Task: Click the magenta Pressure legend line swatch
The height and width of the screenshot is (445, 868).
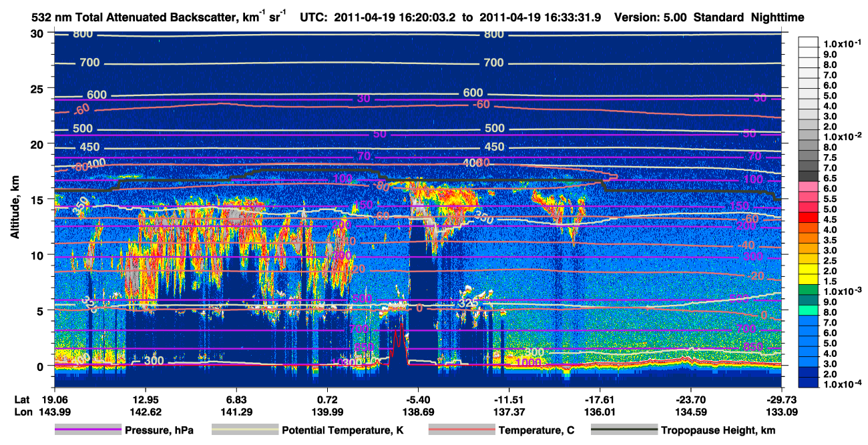Action: (x=89, y=431)
